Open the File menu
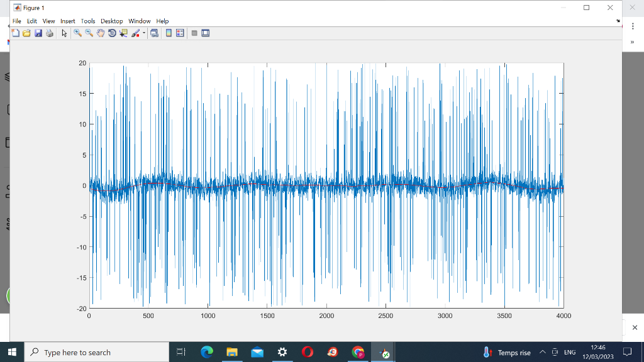This screenshot has height=362, width=644. pyautogui.click(x=17, y=21)
